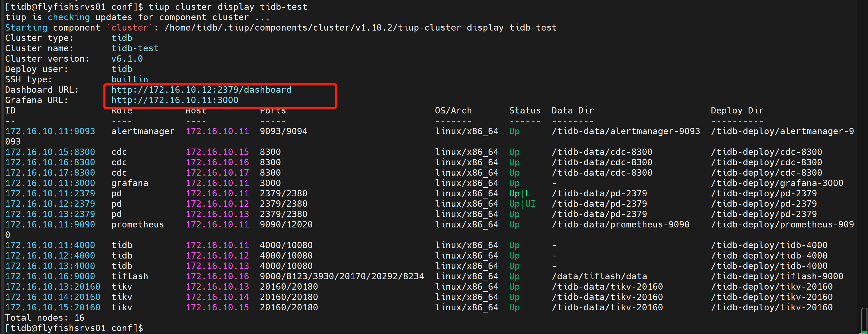The height and width of the screenshot is (334, 868).
Task: Click ID 172.16.10.16:9000 tiflash row
Action: 50,276
